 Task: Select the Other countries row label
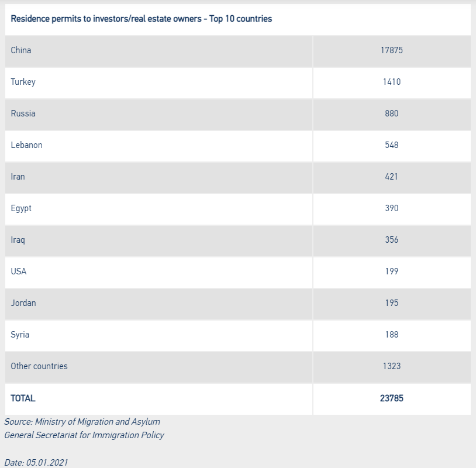click(39, 366)
